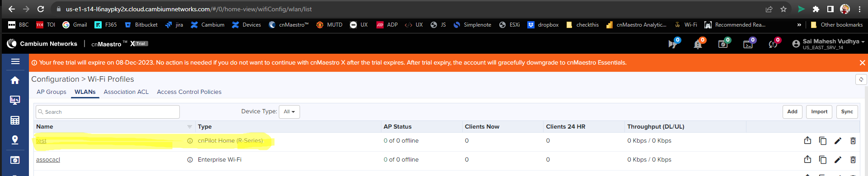Show more bookmarks with the chevron
This screenshot has height=176, width=868.
(799, 25)
